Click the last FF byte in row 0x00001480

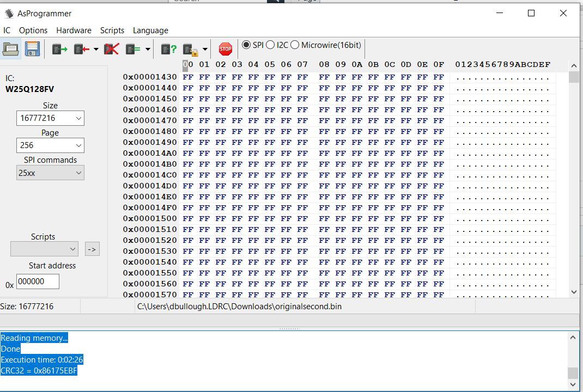tap(439, 132)
